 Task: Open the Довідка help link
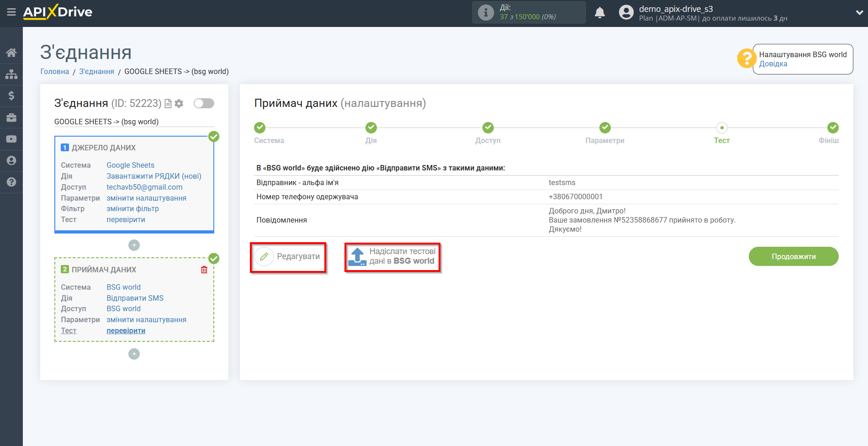tap(773, 64)
